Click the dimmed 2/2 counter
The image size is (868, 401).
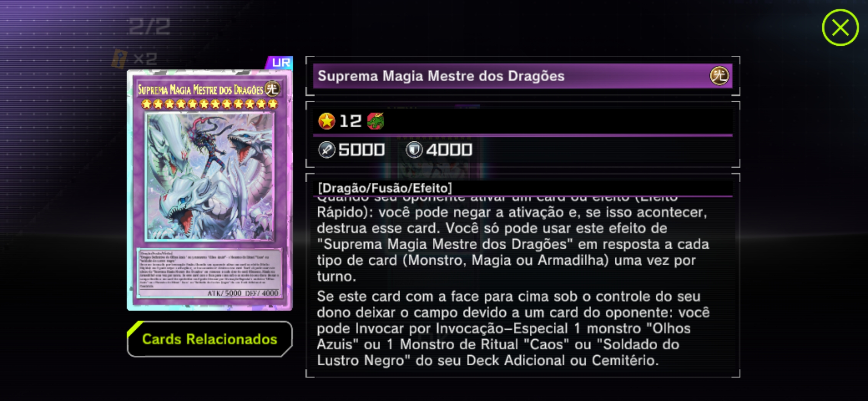click(149, 27)
